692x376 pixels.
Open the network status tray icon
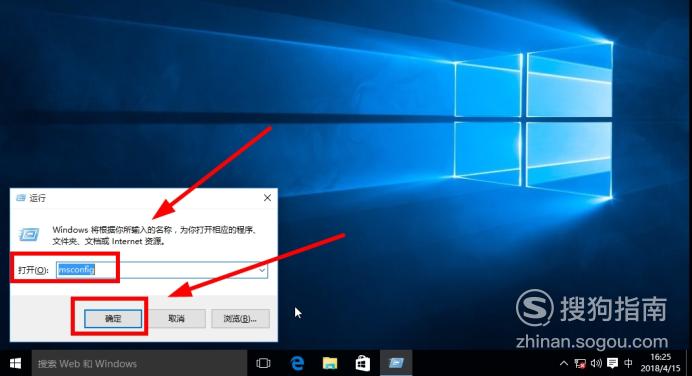point(580,363)
